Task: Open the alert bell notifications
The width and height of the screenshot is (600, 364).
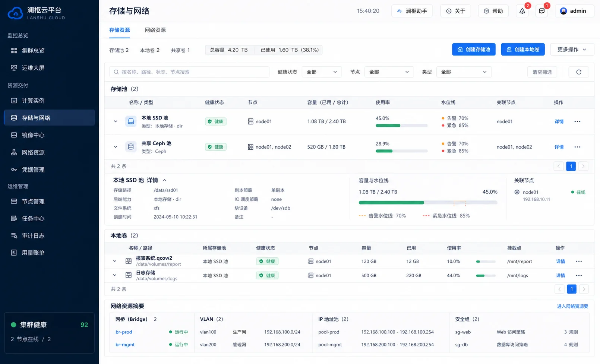Action: pyautogui.click(x=522, y=11)
